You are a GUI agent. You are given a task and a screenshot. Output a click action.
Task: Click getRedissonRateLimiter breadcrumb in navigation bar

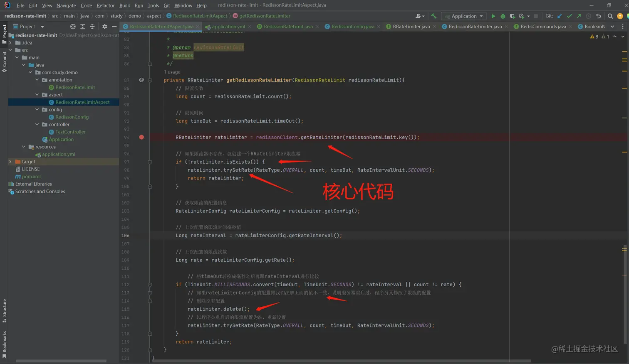pyautogui.click(x=265, y=16)
